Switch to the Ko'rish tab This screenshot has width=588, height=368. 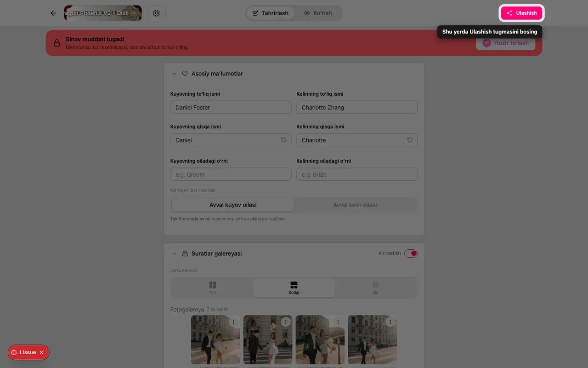click(318, 13)
